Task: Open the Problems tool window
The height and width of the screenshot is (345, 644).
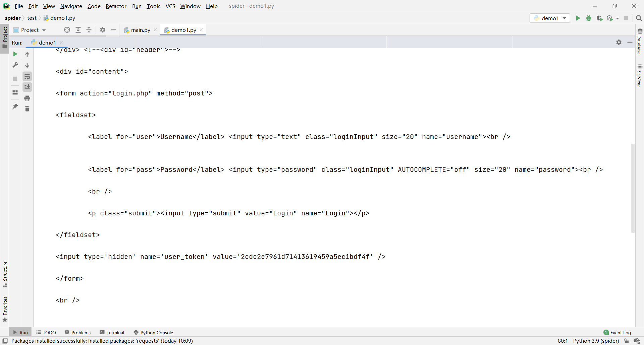Action: pyautogui.click(x=77, y=332)
